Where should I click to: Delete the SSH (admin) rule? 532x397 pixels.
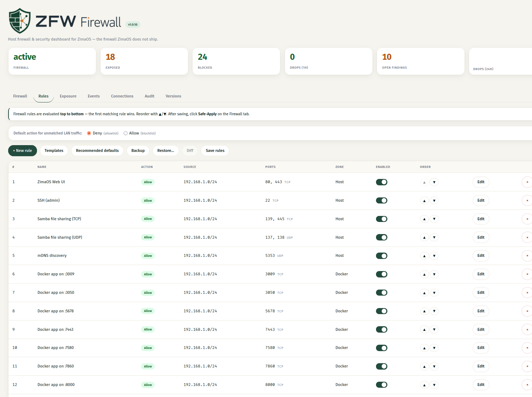(527, 201)
